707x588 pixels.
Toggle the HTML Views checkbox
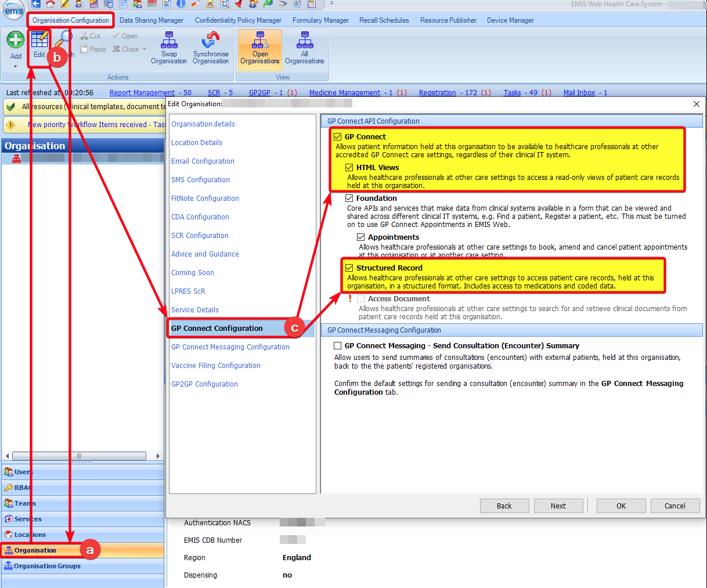click(349, 168)
